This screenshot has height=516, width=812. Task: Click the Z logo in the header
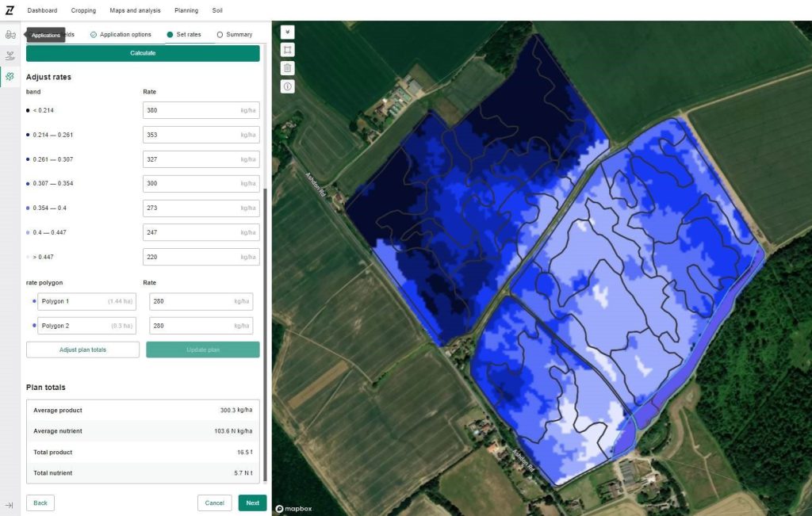pos(10,10)
